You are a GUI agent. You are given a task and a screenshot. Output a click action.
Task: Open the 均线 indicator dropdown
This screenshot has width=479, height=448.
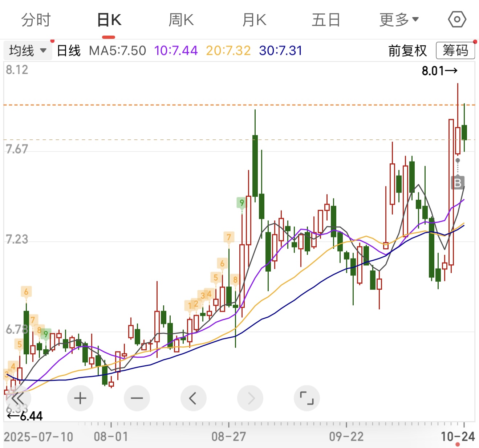[28, 50]
